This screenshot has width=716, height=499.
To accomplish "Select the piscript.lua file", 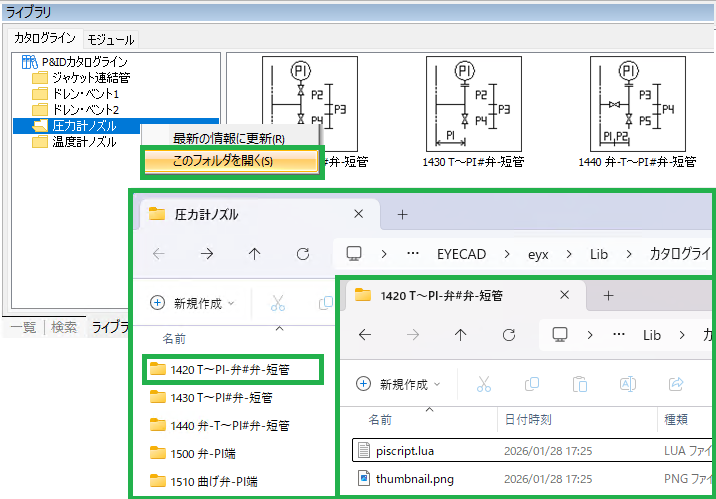I will tap(405, 450).
